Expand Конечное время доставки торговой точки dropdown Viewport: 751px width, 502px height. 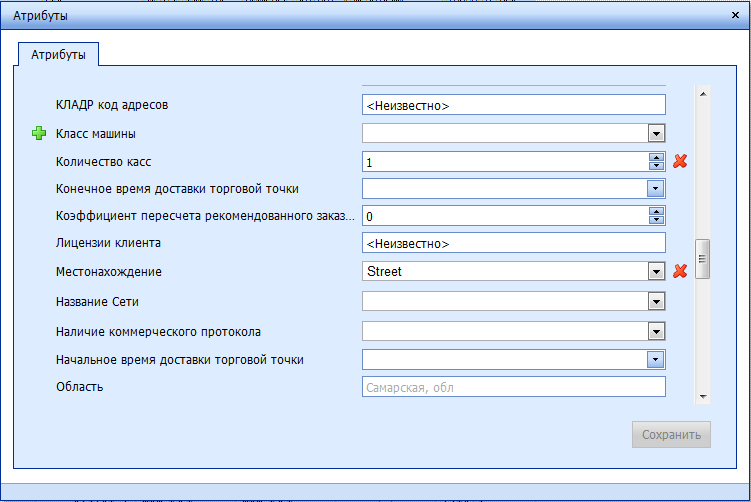pyautogui.click(x=656, y=188)
